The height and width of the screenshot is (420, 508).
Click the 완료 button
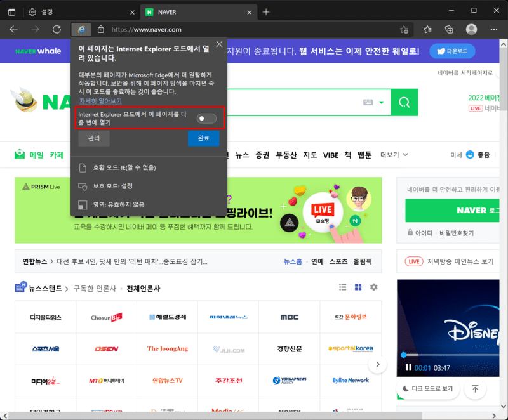point(203,138)
